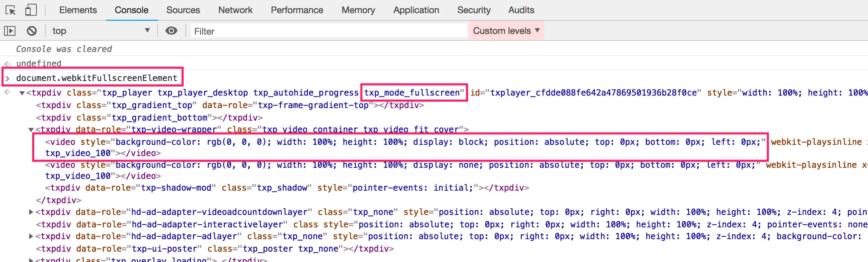Go to the Performance tab
This screenshot has height=262, width=868.
click(x=297, y=10)
